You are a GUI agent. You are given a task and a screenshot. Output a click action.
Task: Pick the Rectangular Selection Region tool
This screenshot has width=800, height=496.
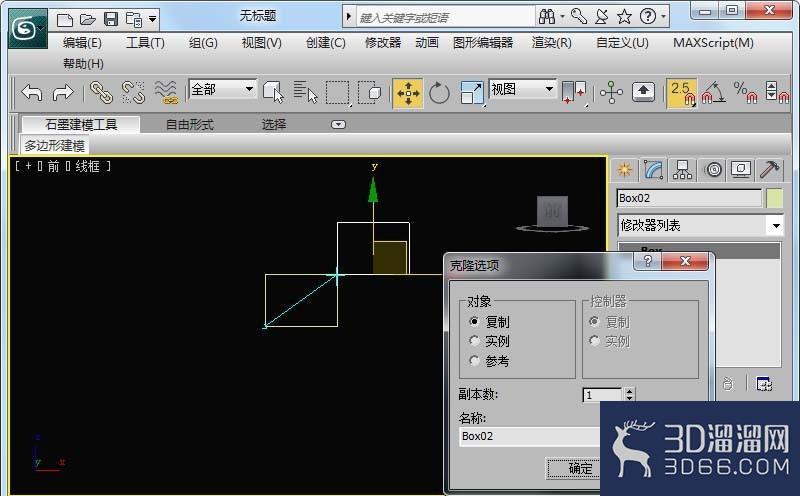point(338,93)
